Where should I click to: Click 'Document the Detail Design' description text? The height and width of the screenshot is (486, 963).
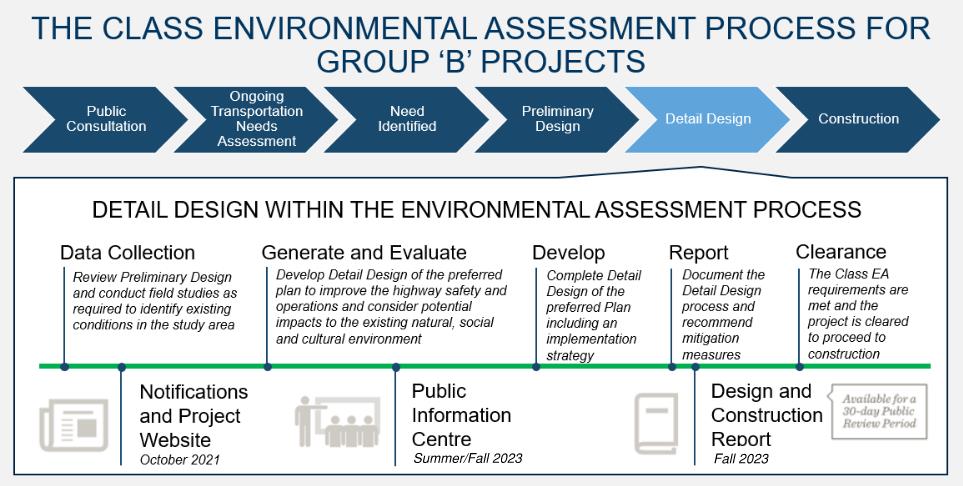tap(723, 315)
